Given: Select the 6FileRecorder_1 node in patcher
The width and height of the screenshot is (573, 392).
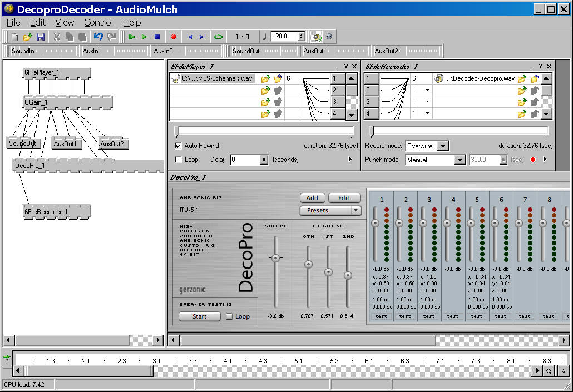Looking at the screenshot, I should point(56,212).
